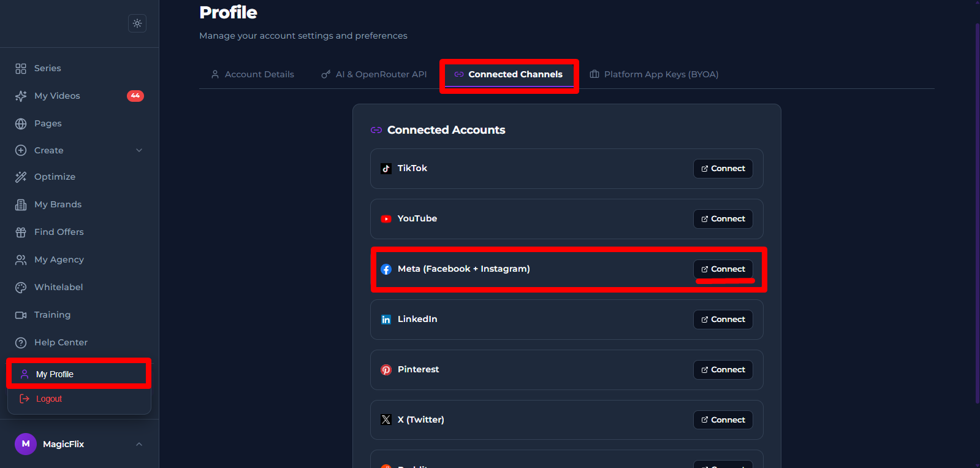980x468 pixels.
Task: Switch to AI & OpenRouter API tab
Action: click(374, 74)
